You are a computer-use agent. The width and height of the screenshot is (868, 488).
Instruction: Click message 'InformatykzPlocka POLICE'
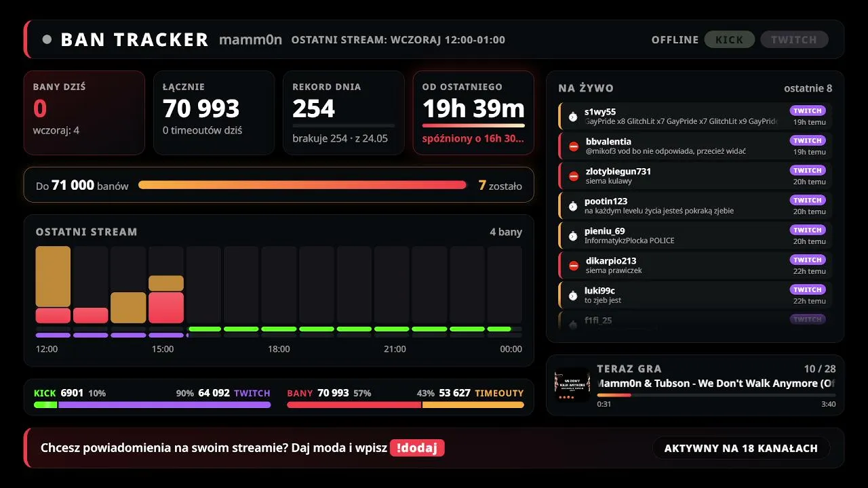(629, 241)
